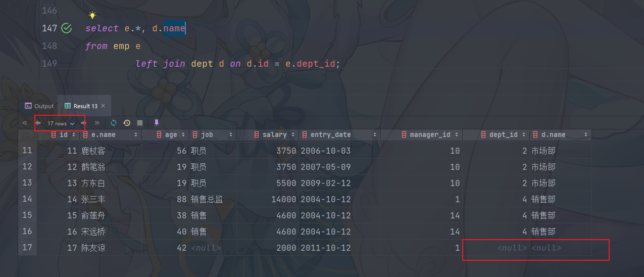Click the name cell 俞莲舟
Image resolution: width=644 pixels, height=277 pixels.
click(x=93, y=215)
